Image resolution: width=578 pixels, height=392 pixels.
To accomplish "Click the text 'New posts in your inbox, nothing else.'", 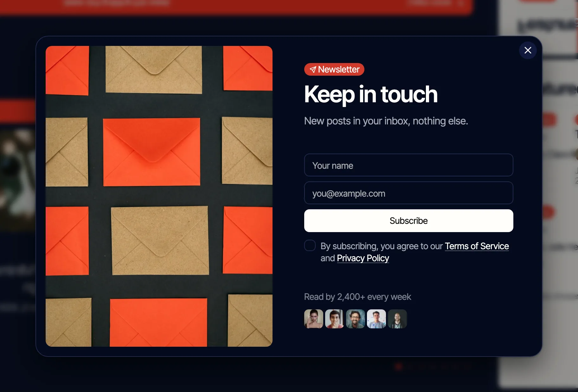I will (386, 121).
